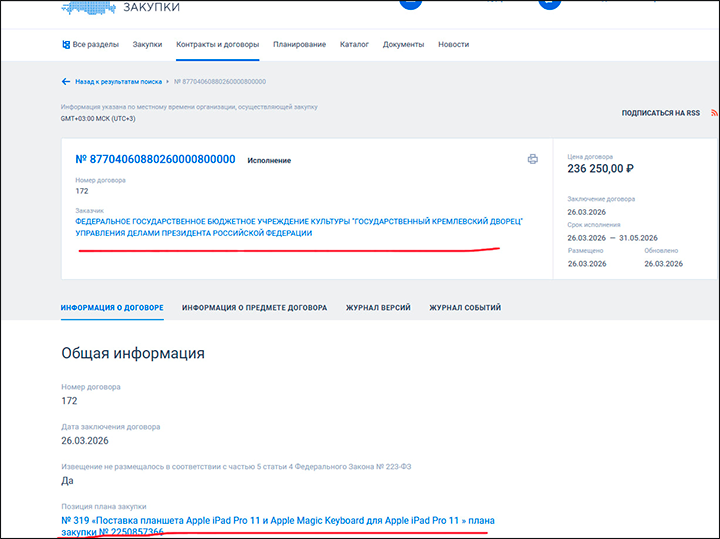
Task: Open the 'Планирование' menu item
Action: coord(300,44)
